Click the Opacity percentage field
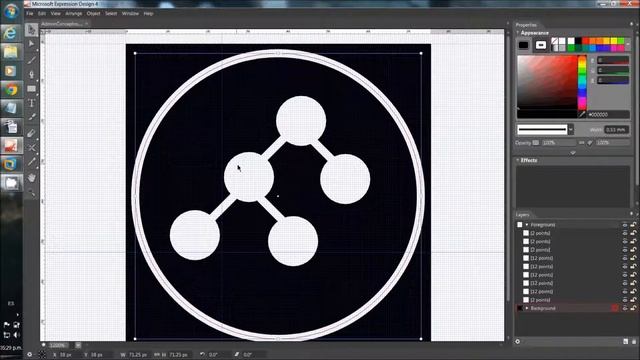640x360 pixels. pos(558,143)
